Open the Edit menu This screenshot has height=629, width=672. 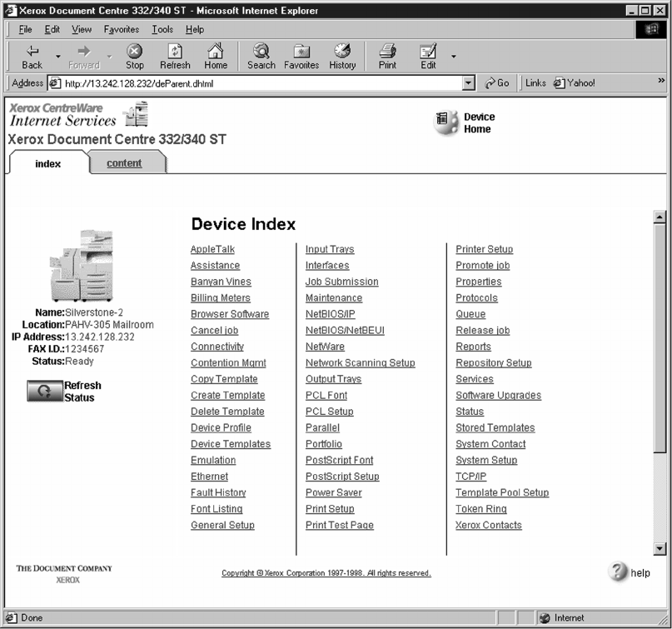[52, 30]
